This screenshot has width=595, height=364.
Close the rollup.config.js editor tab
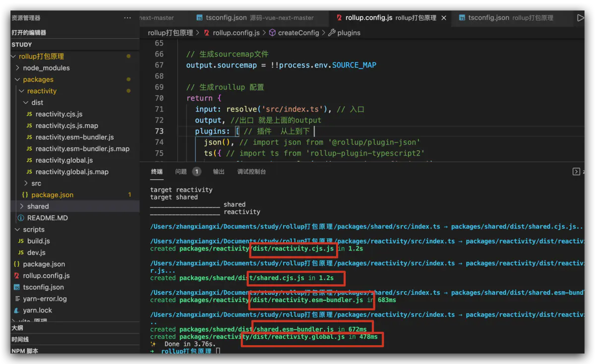[444, 18]
